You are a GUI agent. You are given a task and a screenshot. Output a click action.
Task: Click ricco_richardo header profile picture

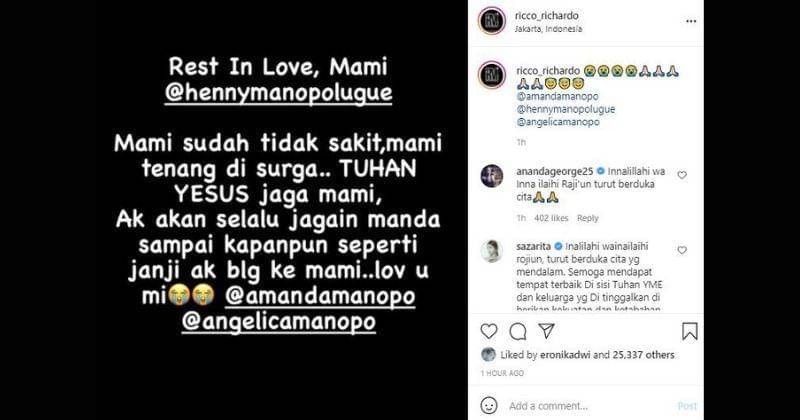coord(491,21)
